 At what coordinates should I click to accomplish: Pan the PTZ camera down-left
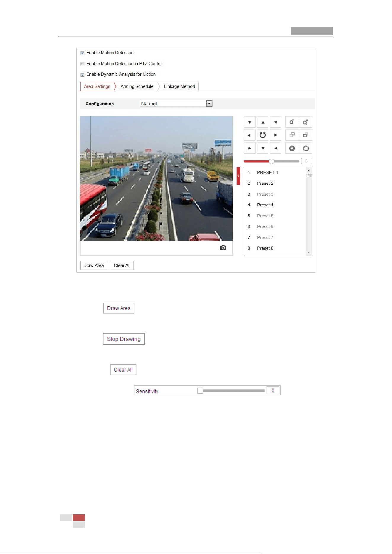(x=250, y=148)
